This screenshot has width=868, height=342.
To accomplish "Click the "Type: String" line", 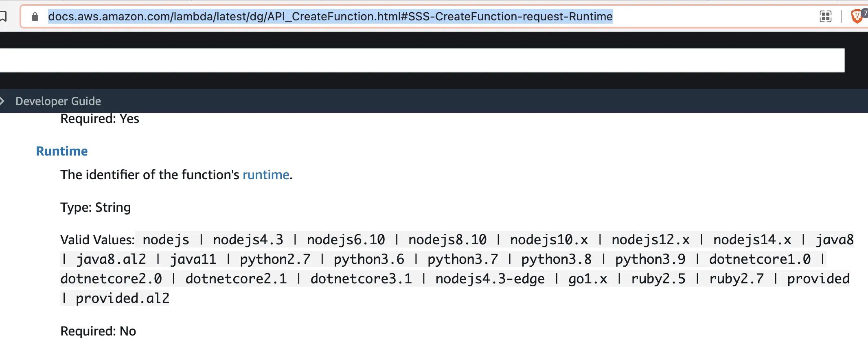I will [96, 207].
